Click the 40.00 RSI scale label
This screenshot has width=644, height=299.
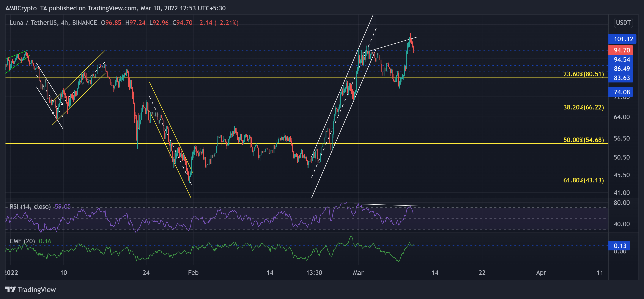point(622,224)
